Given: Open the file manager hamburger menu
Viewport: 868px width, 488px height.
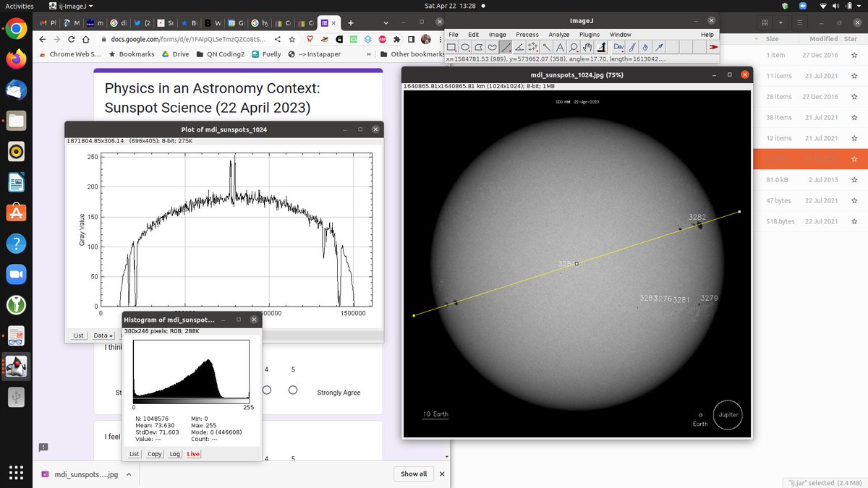Looking at the screenshot, I should click(799, 23).
